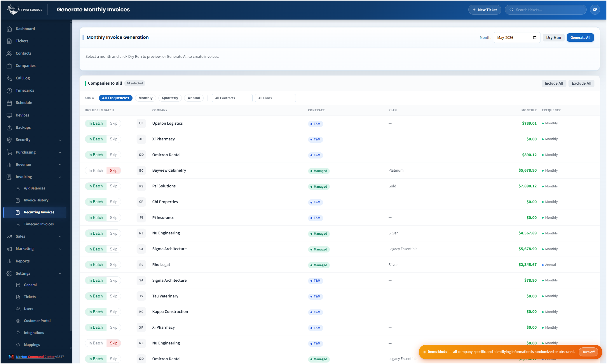This screenshot has width=607, height=364.
Task: Select the All Frequencies filter
Action: [x=116, y=98]
